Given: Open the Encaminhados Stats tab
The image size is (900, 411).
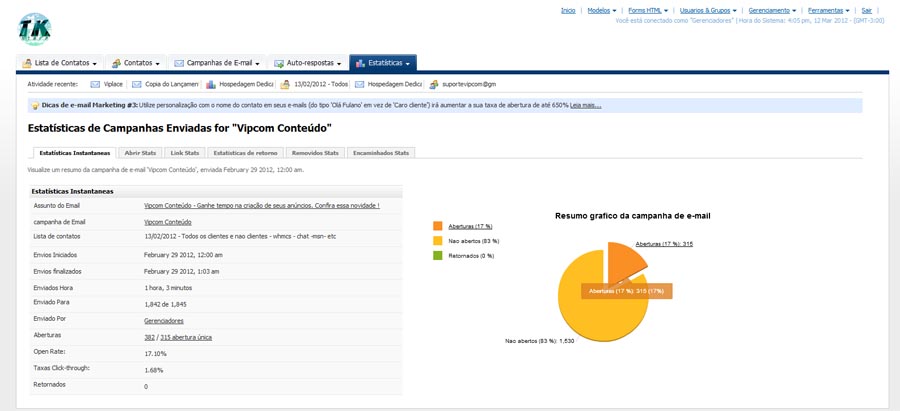Looking at the screenshot, I should tap(381, 153).
